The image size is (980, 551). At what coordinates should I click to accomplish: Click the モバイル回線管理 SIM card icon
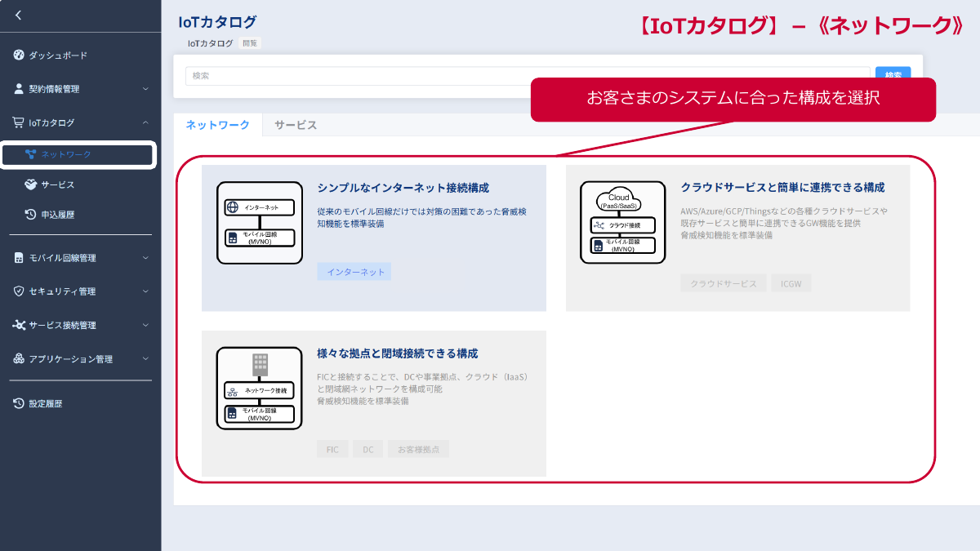pos(17,257)
